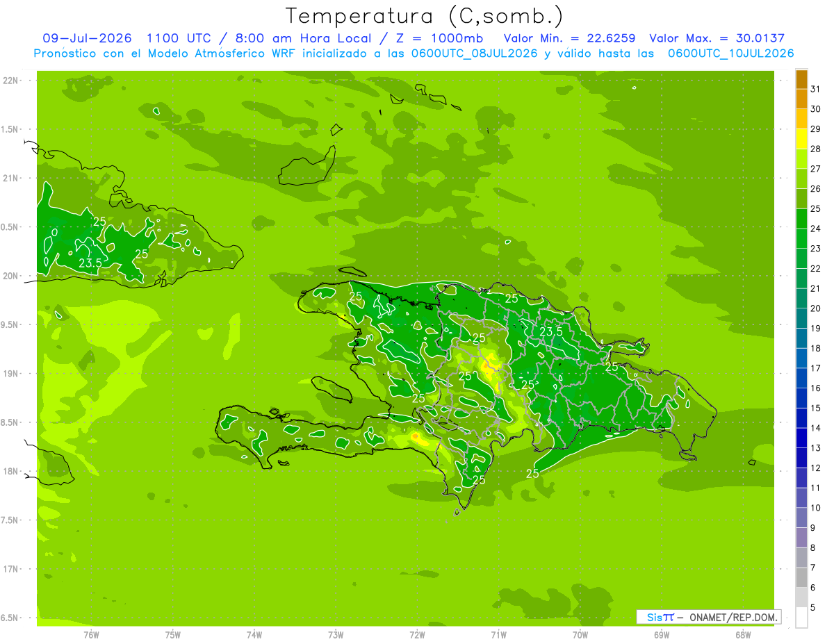Click the '18N' latitude axis label

10,472
